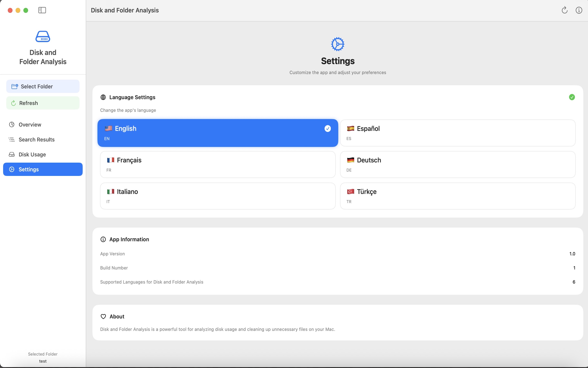Click the list icon next to Search Results

[x=12, y=139]
